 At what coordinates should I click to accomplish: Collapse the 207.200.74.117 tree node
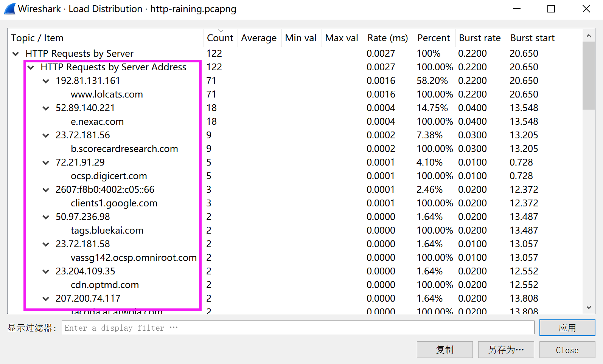(46, 299)
